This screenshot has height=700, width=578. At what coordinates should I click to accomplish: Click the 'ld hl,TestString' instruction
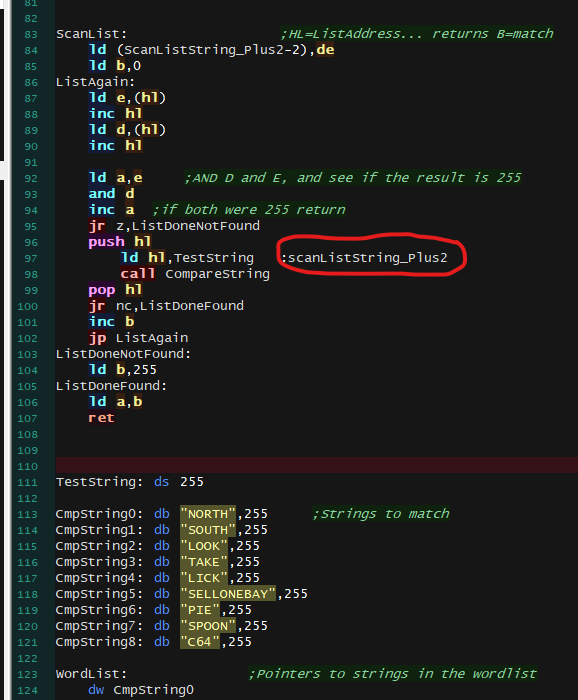[187, 258]
